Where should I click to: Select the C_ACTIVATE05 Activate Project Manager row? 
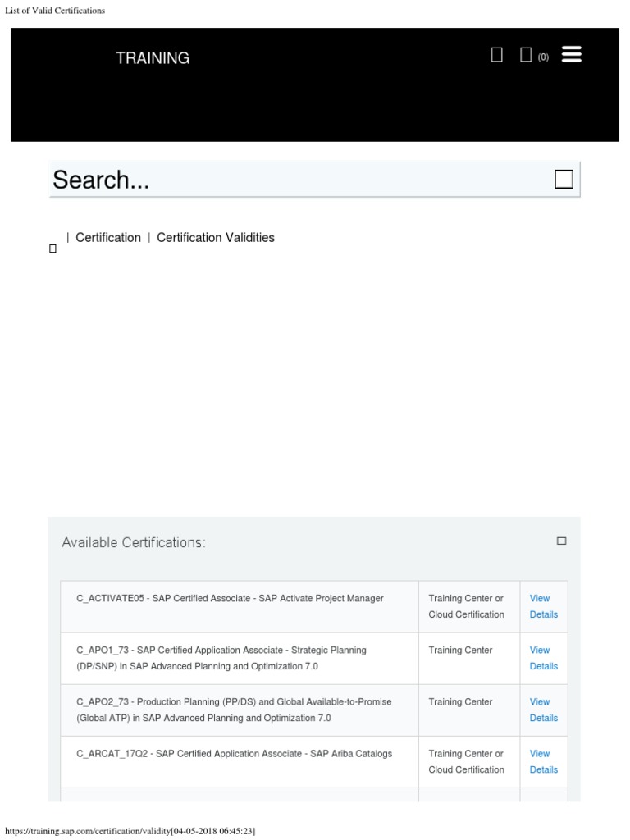231,599
